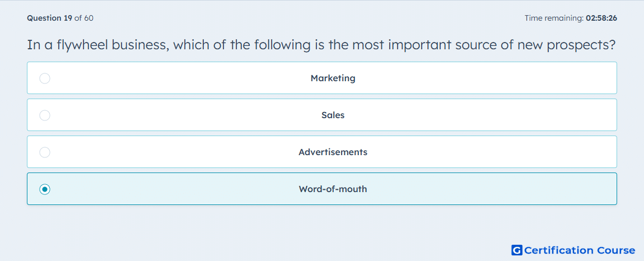Click the selected Word-of-mouth radio button
Viewport: 644px width, 261px height.
pyautogui.click(x=45, y=189)
